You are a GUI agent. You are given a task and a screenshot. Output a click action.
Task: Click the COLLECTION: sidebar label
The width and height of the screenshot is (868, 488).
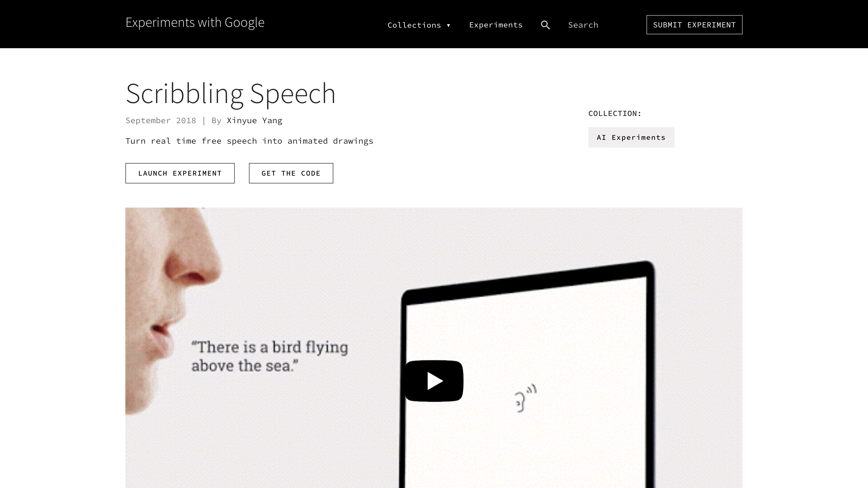[615, 114]
